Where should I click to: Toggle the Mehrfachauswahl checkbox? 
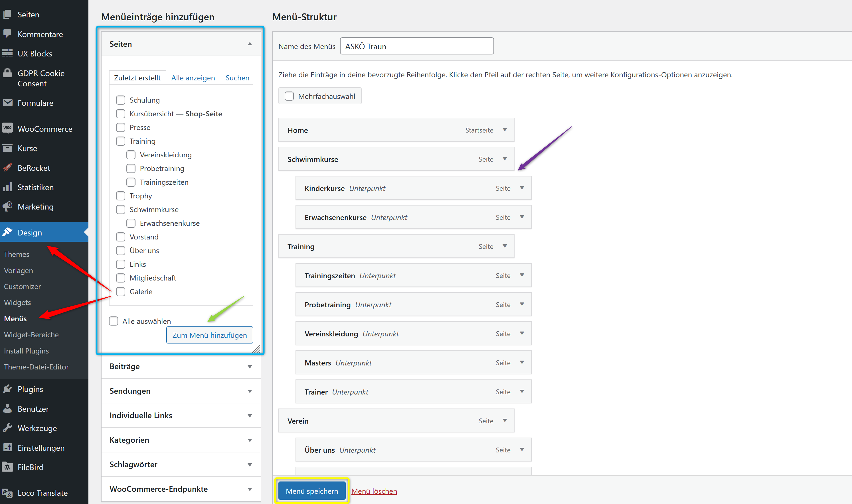289,96
